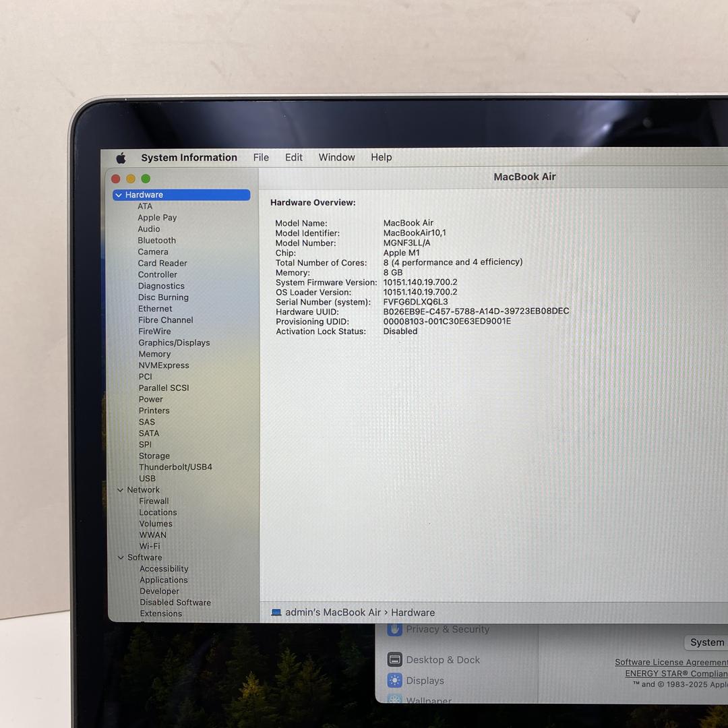Click the Privacy & Security hand icon
The height and width of the screenshot is (728, 728).
pyautogui.click(x=395, y=630)
